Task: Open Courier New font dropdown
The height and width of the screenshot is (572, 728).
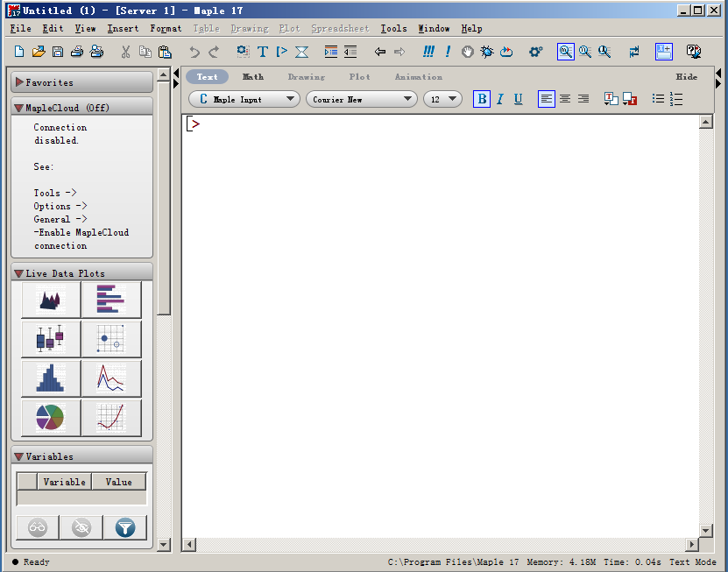Action: pos(362,99)
